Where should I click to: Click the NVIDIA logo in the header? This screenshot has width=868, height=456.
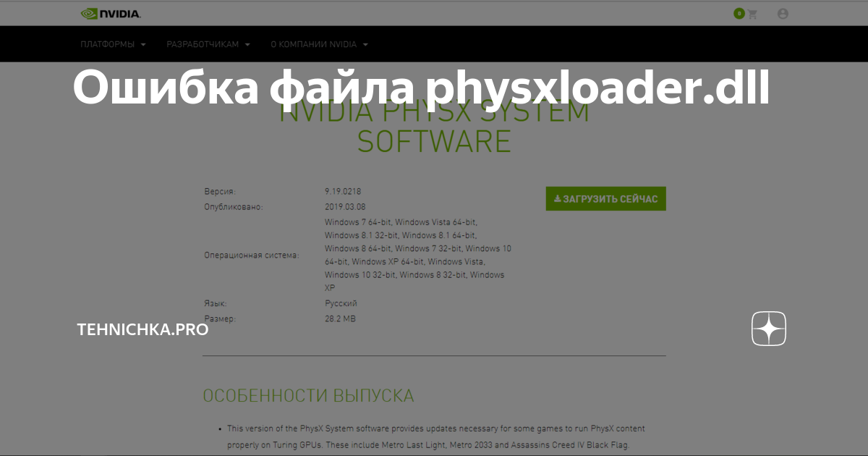pos(111,14)
